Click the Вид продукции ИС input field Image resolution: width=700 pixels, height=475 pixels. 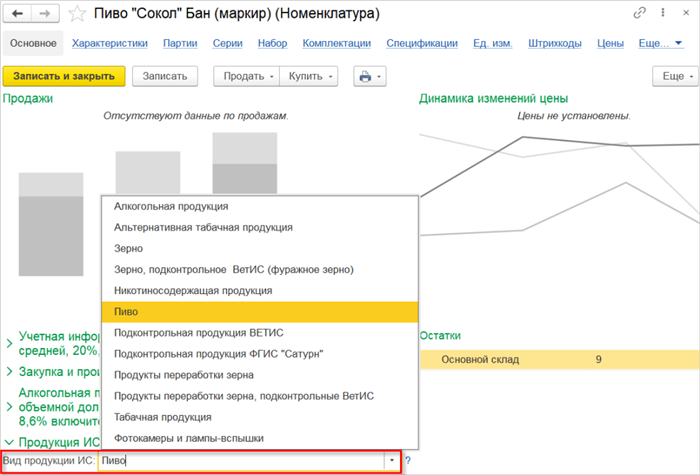coord(241,460)
